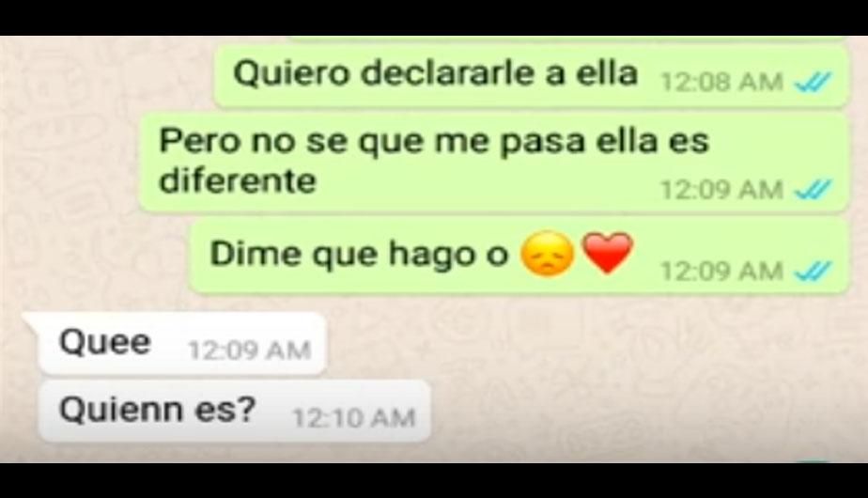This screenshot has height=498, width=868.
Task: Click the 12:10 AM timestamp
Action: pyautogui.click(x=354, y=418)
